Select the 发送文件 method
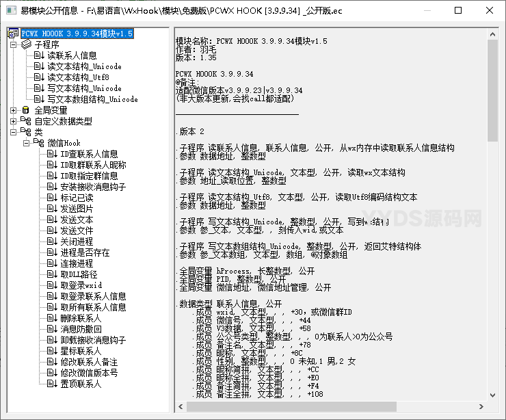The image size is (506, 420). (77, 231)
